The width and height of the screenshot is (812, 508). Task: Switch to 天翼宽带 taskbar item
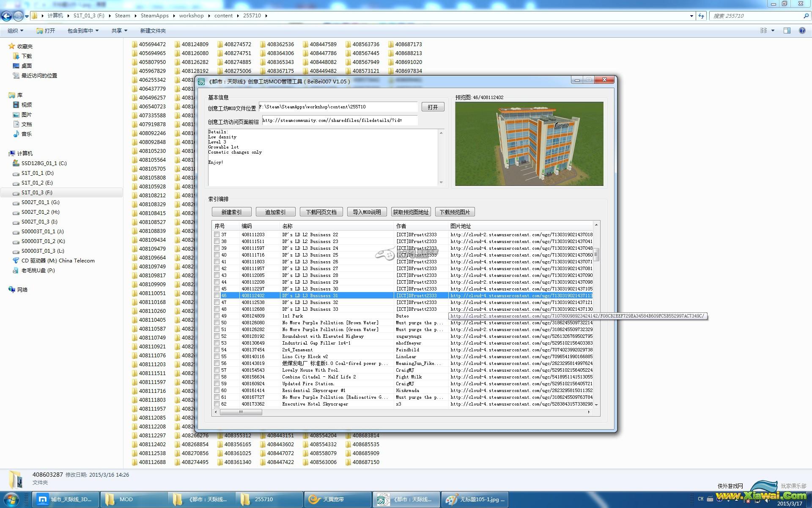337,500
